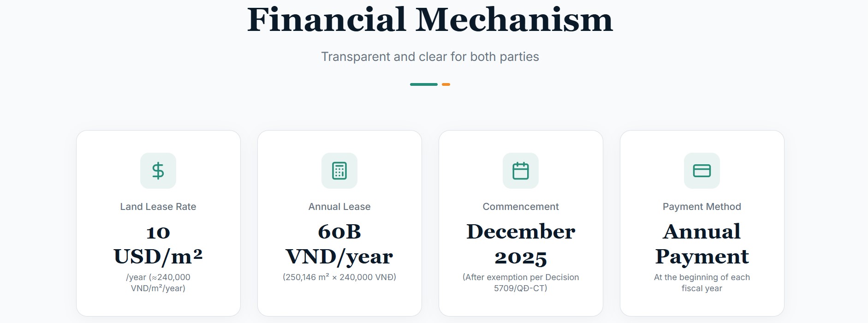Click the subtitle 'Transparent and clear for both parties'

[x=430, y=57]
